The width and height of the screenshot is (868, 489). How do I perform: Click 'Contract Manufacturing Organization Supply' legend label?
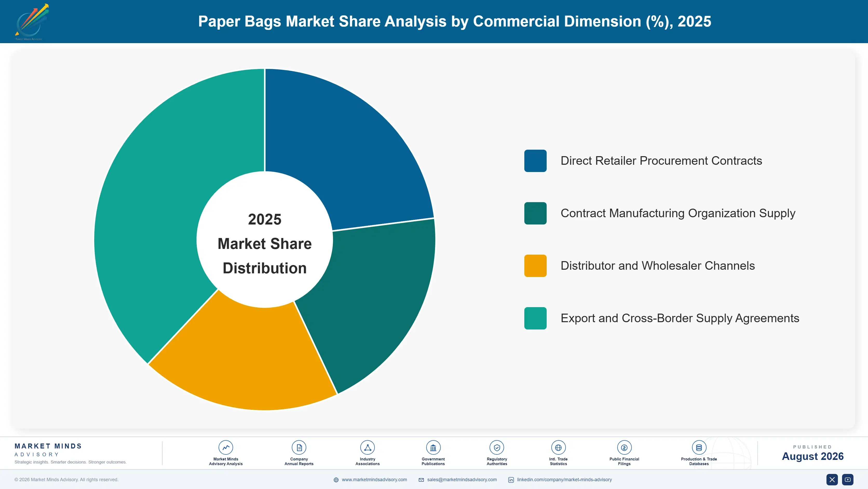pos(678,213)
